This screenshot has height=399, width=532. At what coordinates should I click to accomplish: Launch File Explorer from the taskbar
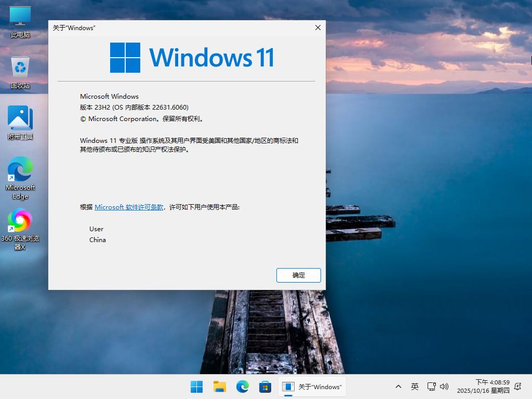219,387
